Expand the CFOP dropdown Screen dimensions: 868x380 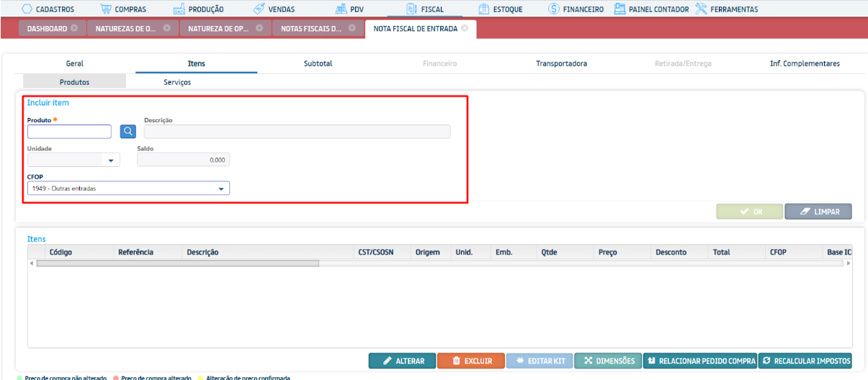coord(221,189)
